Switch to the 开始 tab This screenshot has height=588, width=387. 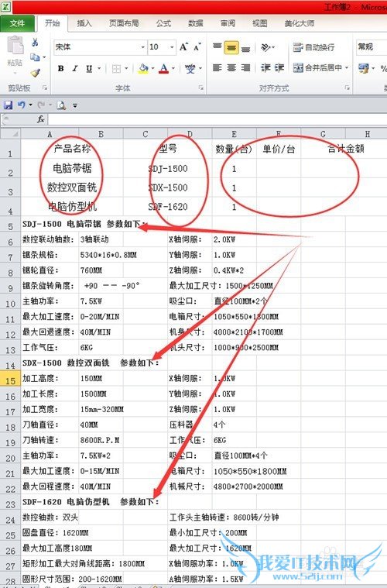pyautogui.click(x=53, y=23)
